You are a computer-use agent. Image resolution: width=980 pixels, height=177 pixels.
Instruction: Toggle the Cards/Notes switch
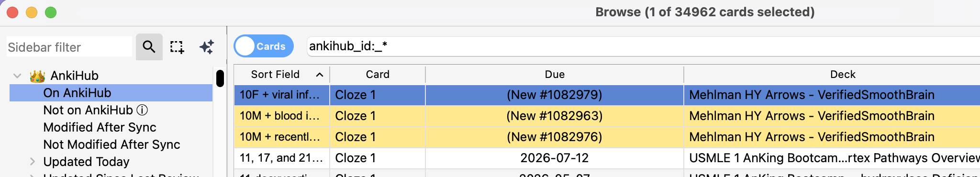(x=264, y=46)
